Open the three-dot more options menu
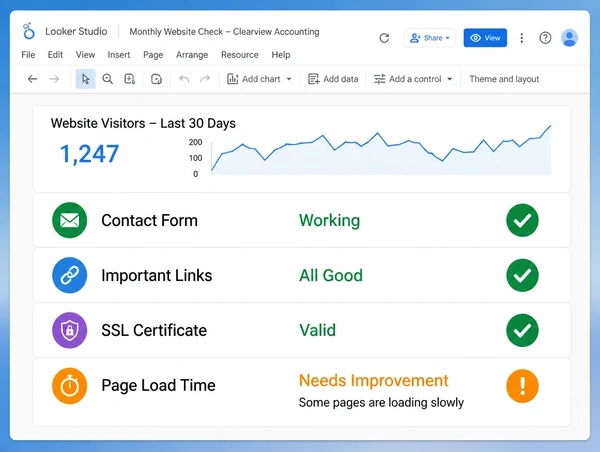600x452 pixels. point(522,38)
